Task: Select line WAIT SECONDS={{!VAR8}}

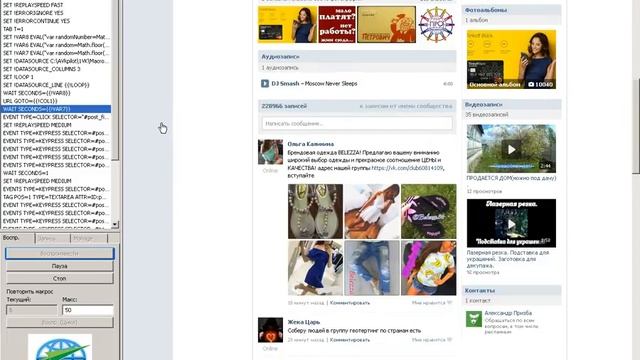Action: 56,93
